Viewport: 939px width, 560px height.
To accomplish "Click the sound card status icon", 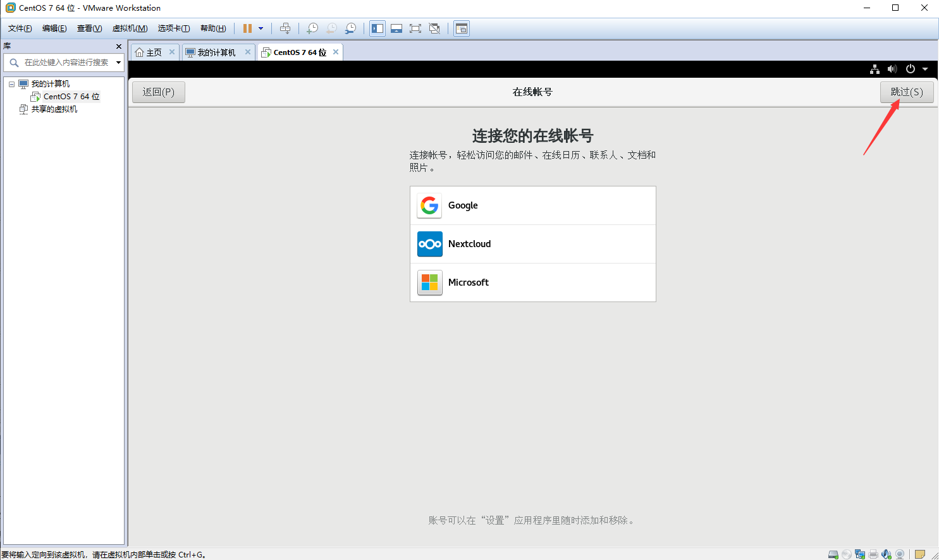I will pos(887,554).
